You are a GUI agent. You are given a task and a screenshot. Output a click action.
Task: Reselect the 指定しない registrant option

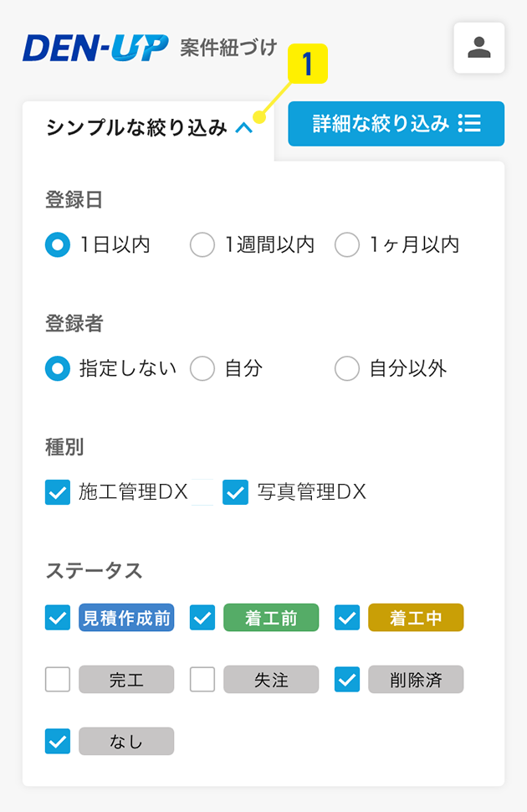coord(57,368)
